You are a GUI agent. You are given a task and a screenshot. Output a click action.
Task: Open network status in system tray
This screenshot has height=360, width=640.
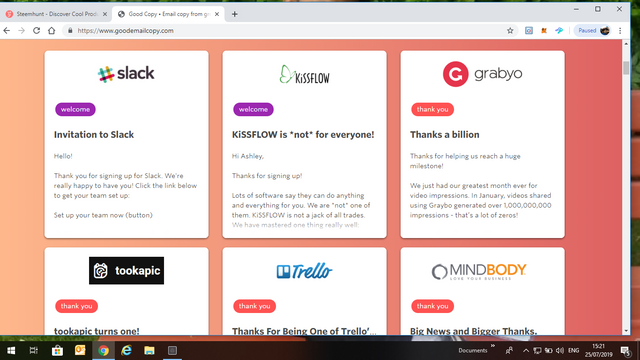(x=538, y=351)
